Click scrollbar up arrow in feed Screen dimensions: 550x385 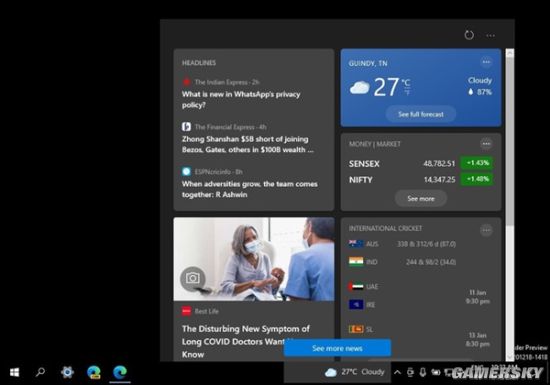510,53
